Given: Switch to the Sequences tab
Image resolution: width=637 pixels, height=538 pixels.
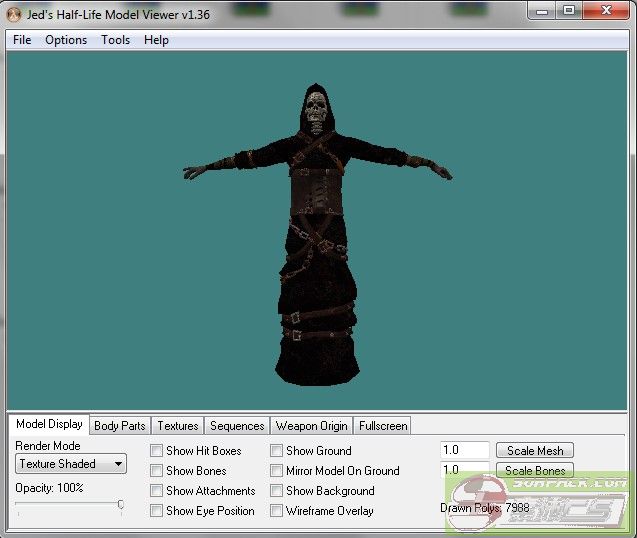Looking at the screenshot, I should [237, 426].
